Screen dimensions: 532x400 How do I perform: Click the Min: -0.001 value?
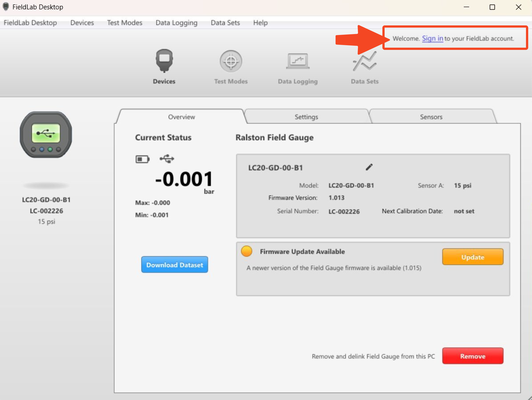[x=152, y=215]
